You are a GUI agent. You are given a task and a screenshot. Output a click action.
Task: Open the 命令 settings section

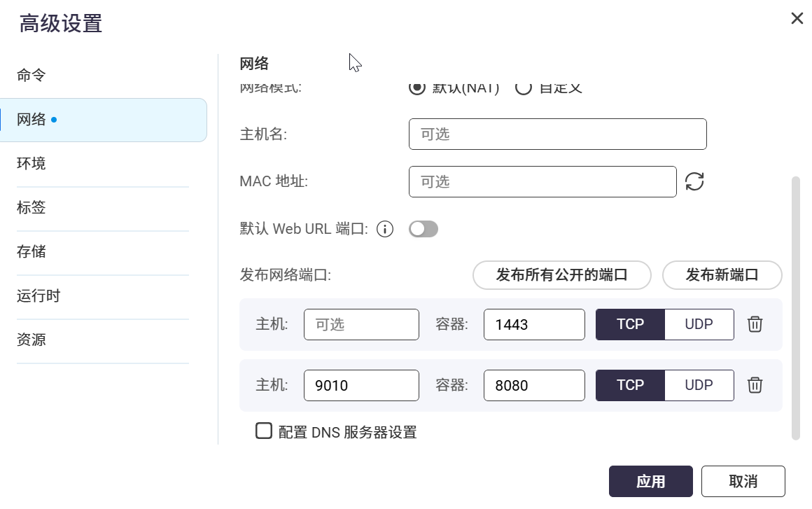[x=31, y=75]
